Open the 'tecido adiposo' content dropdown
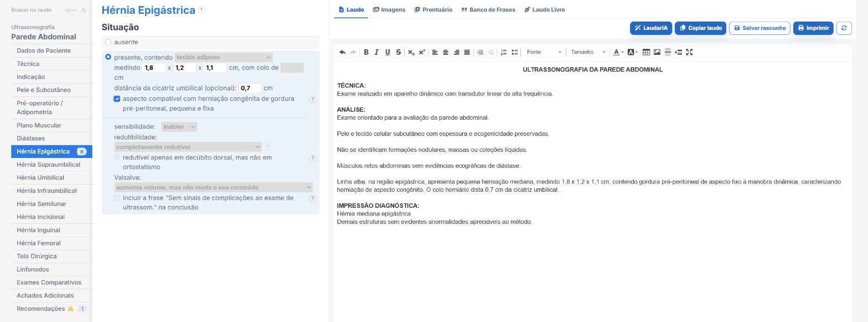 pyautogui.click(x=224, y=57)
